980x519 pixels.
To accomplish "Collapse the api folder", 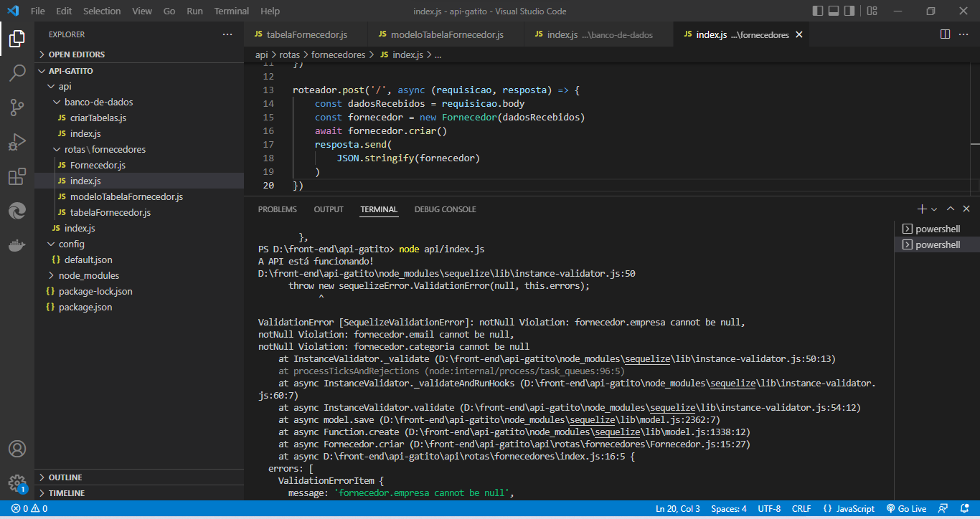I will point(139,86).
